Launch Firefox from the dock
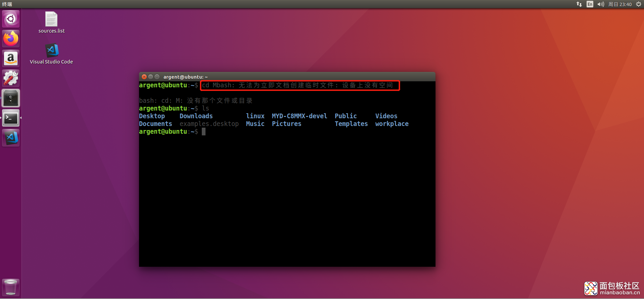 click(x=11, y=39)
